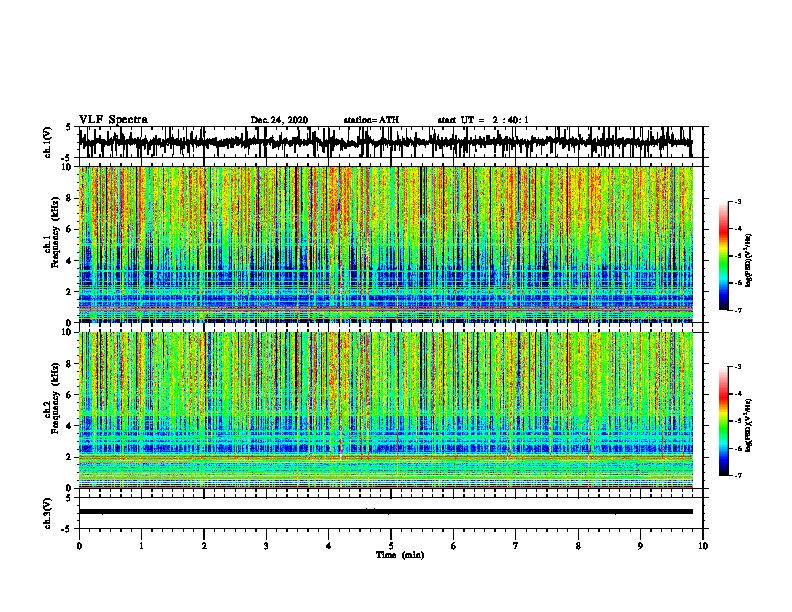This screenshot has height=612, width=792.
Task: Click time axis tick label '0'
Action: point(79,546)
